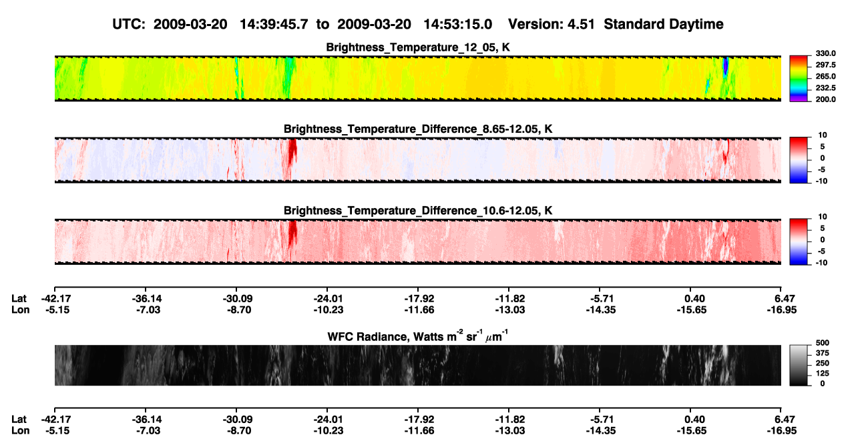
Task: Click Lon -8.70 on axis below the 10.6-12.05 panel
Action: click(x=238, y=310)
